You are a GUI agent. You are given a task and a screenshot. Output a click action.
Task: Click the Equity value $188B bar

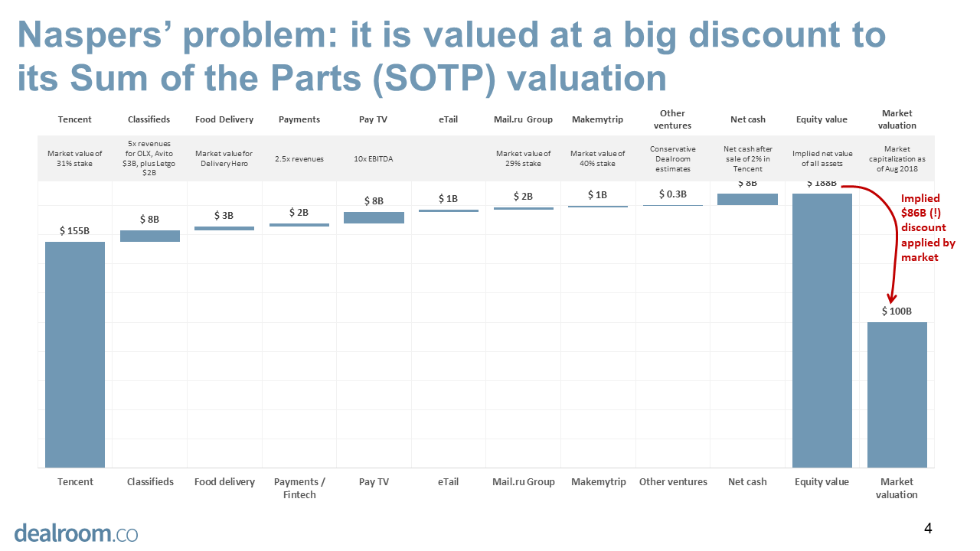point(822,330)
